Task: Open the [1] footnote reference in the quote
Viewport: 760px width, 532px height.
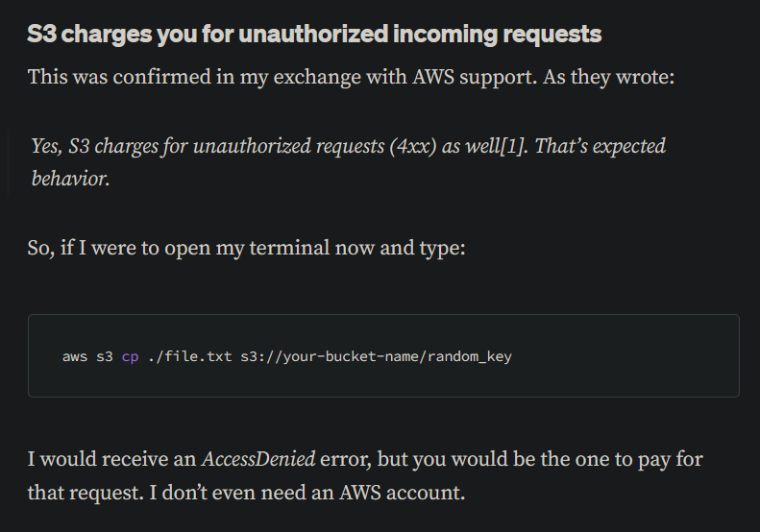Action: pyautogui.click(x=514, y=146)
